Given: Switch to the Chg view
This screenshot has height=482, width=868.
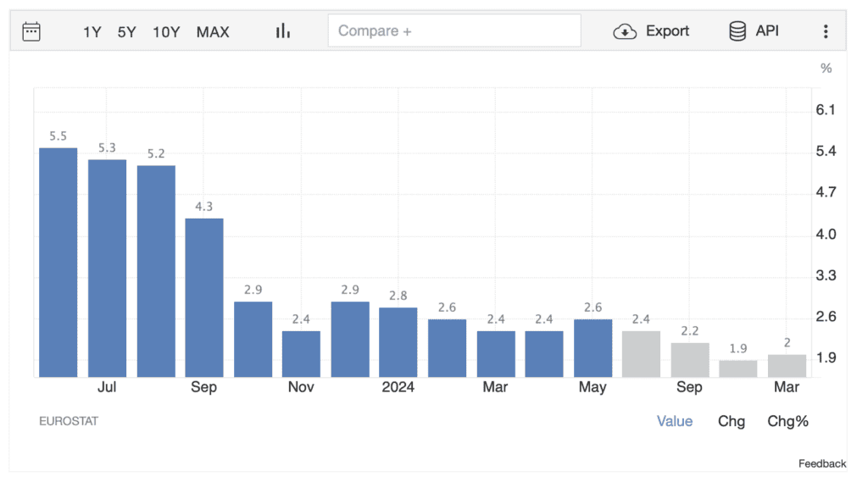Looking at the screenshot, I should [732, 421].
